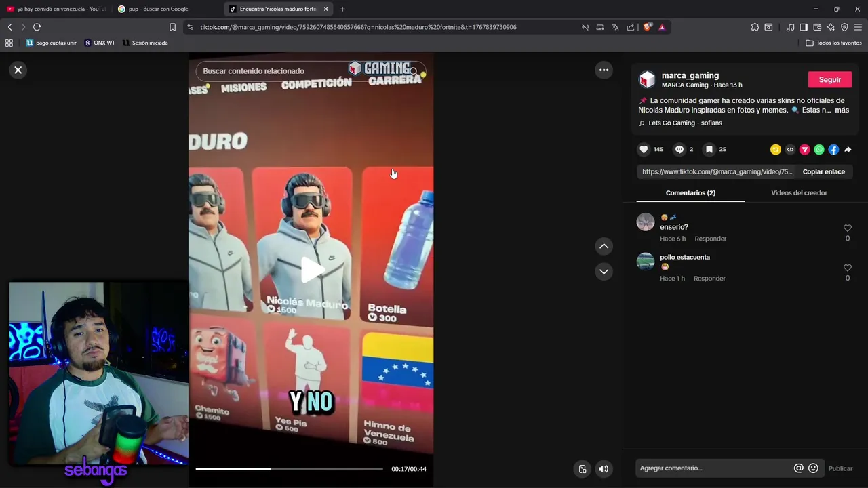Reply to pollo_estacuenta's comment
This screenshot has height=488, width=868.
[x=709, y=279]
